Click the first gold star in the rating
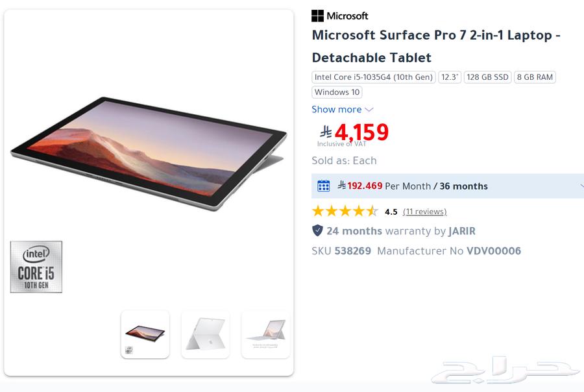 tap(317, 210)
